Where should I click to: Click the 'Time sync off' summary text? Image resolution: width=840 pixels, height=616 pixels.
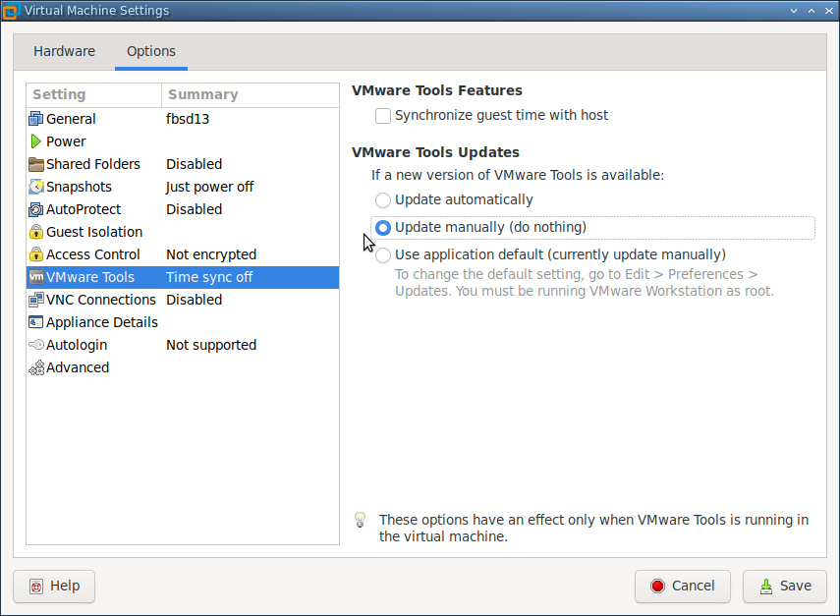[209, 277]
